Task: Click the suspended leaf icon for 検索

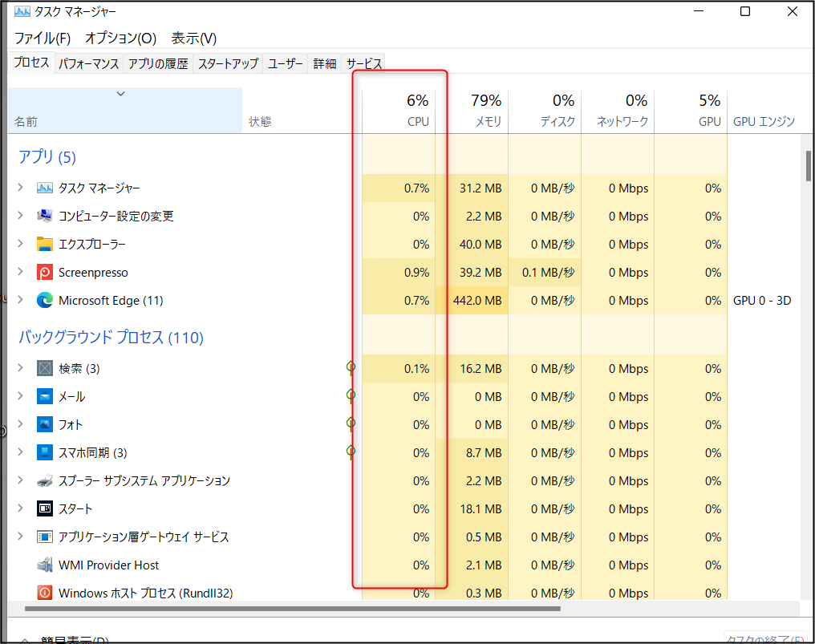Action: point(351,368)
